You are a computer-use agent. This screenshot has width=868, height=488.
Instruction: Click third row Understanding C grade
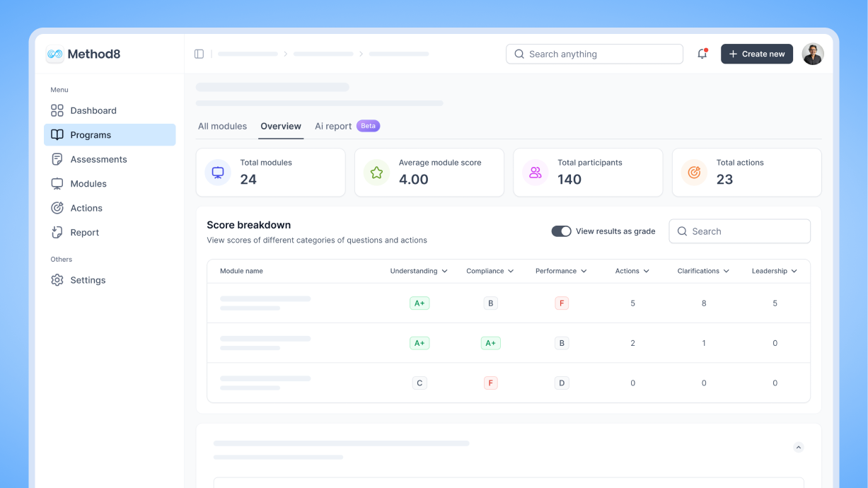(419, 383)
